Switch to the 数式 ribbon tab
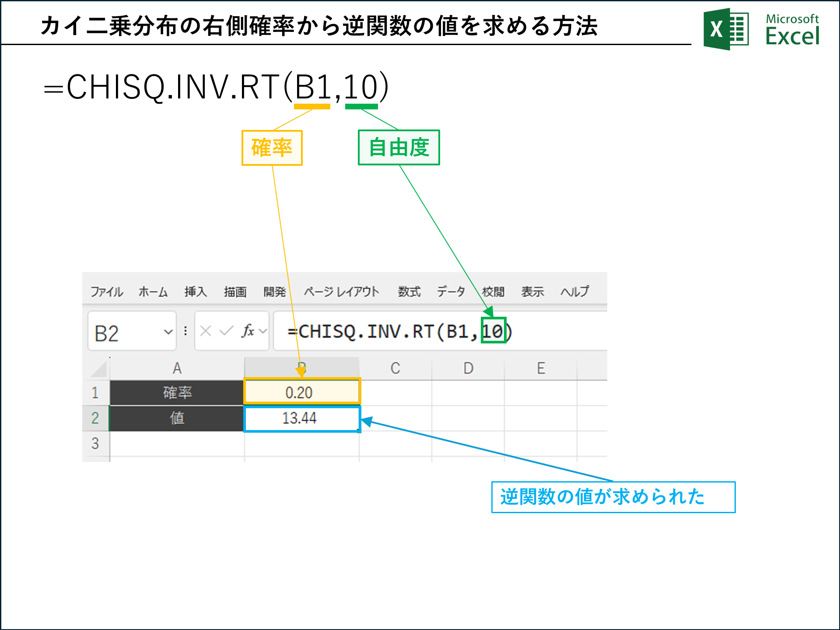Viewport: 840px width, 630px height. 409,291
